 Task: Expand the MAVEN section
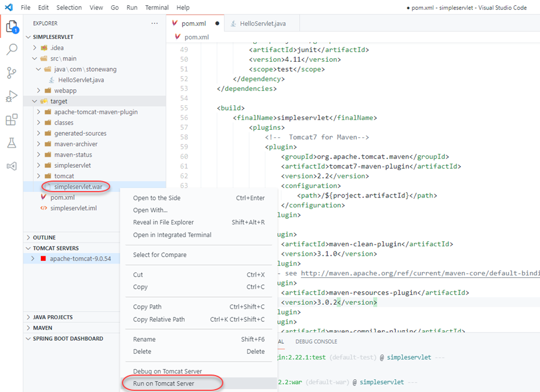pyautogui.click(x=28, y=328)
